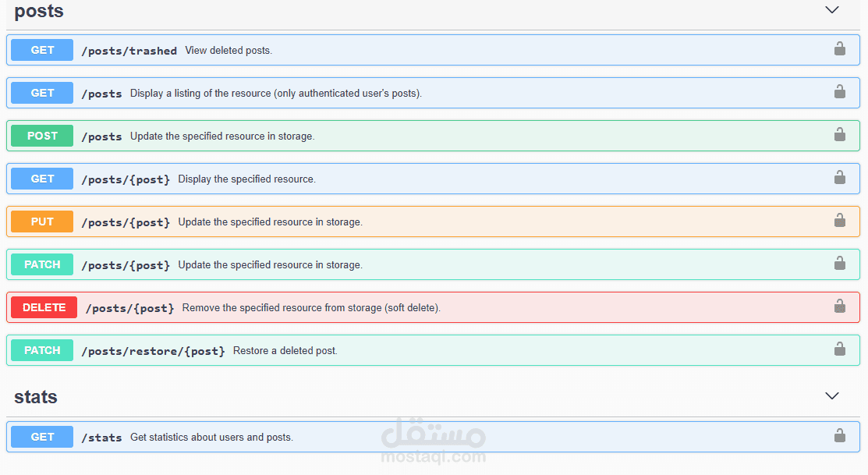Screen dimensions: 868x475
Task: Click 'Display a listing of the resource' description
Action: click(275, 93)
